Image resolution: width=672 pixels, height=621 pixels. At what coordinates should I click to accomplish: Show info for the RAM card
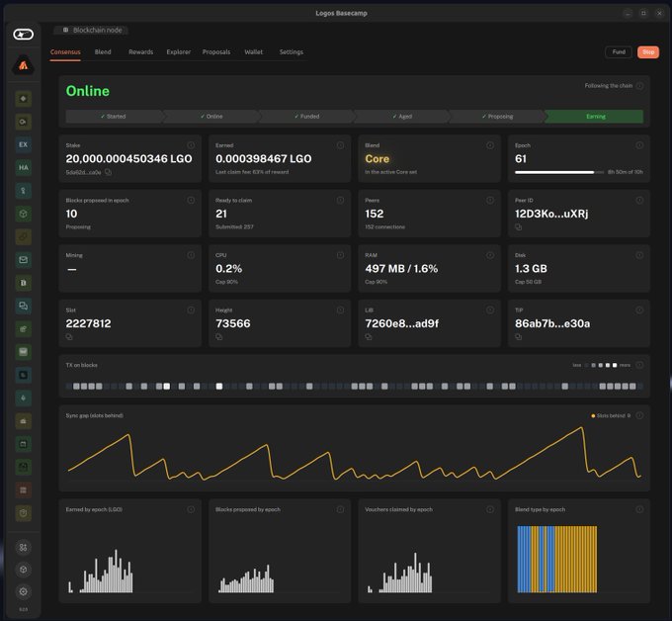coord(490,255)
